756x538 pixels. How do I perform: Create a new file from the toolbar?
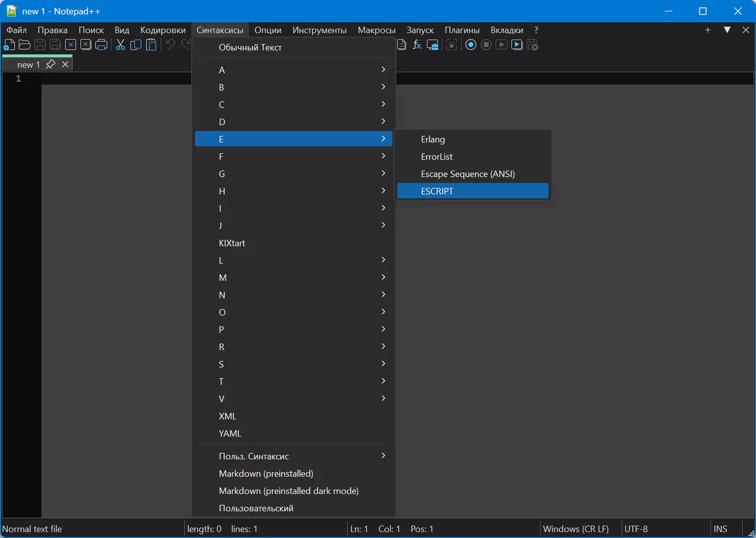9,45
